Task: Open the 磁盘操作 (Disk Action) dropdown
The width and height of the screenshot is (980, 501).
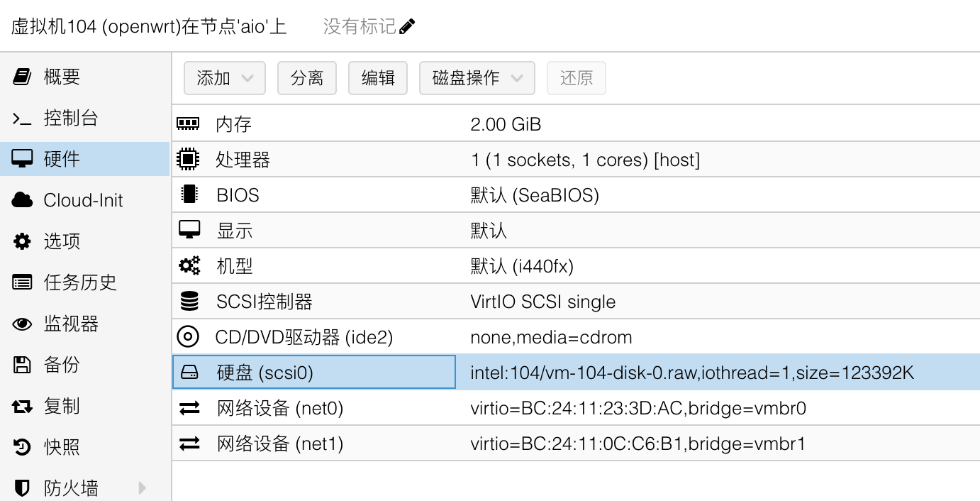Action: [477, 78]
